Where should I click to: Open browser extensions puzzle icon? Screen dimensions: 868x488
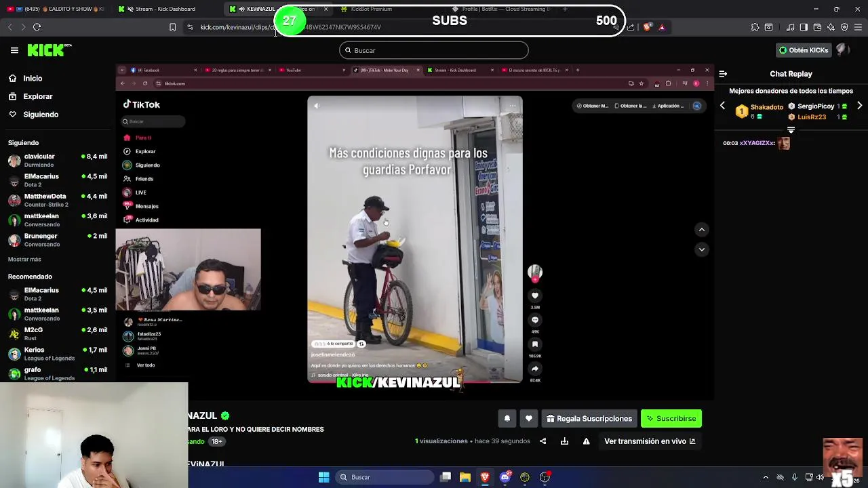(x=755, y=27)
